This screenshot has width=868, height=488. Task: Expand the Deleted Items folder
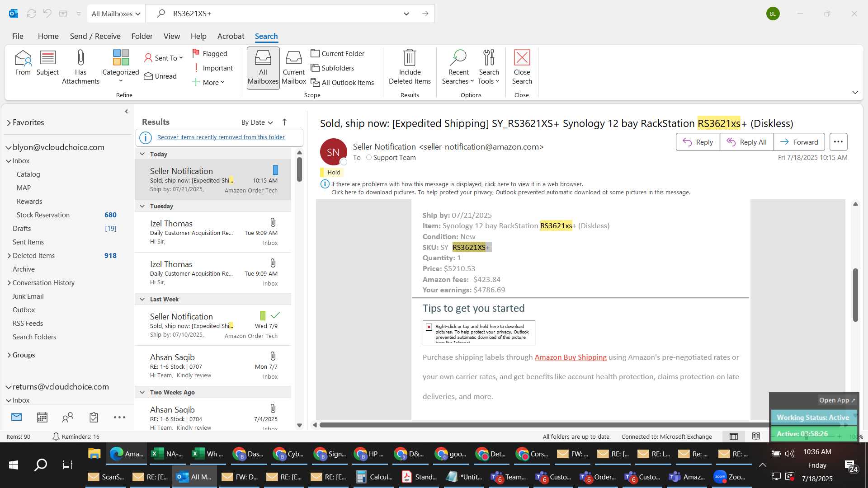9,256
